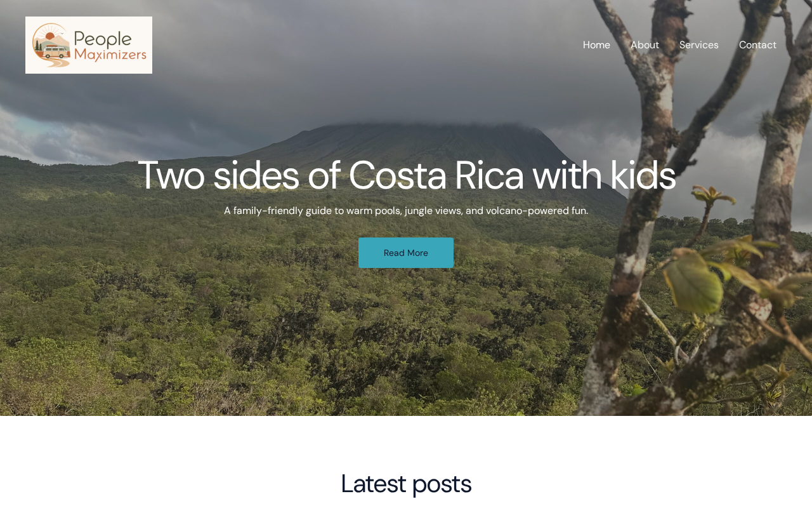Open the Services menu item
This screenshot has width=812, height=508.
[x=699, y=45]
